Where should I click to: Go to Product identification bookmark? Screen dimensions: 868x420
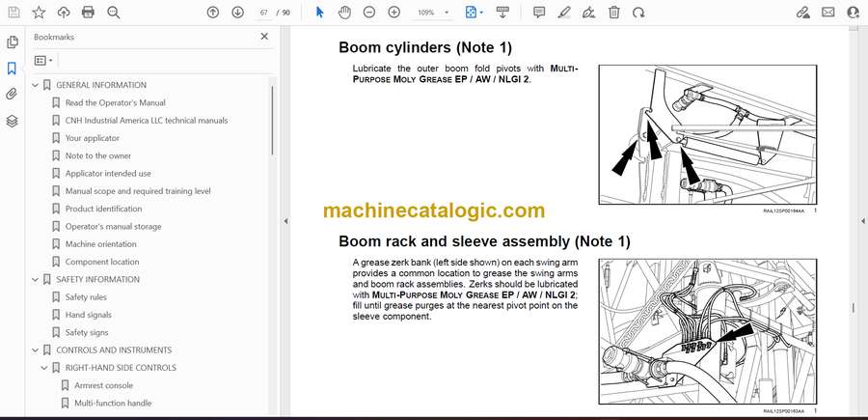click(103, 209)
